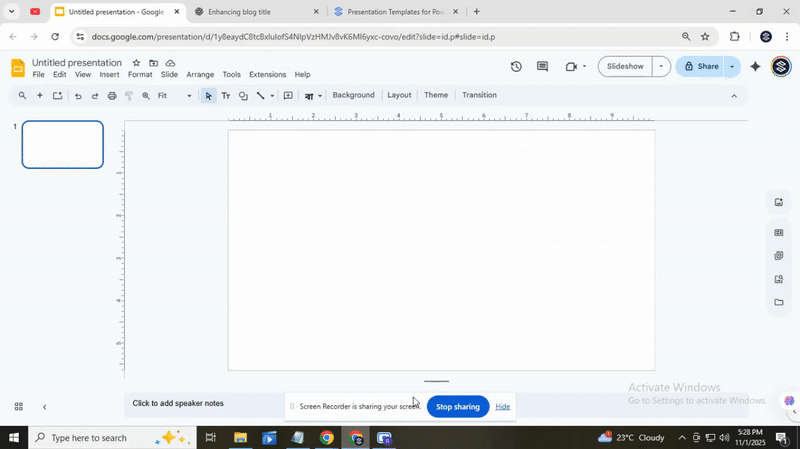The width and height of the screenshot is (800, 449).
Task: Collapse the filmstrip panel arrow
Action: point(44,407)
